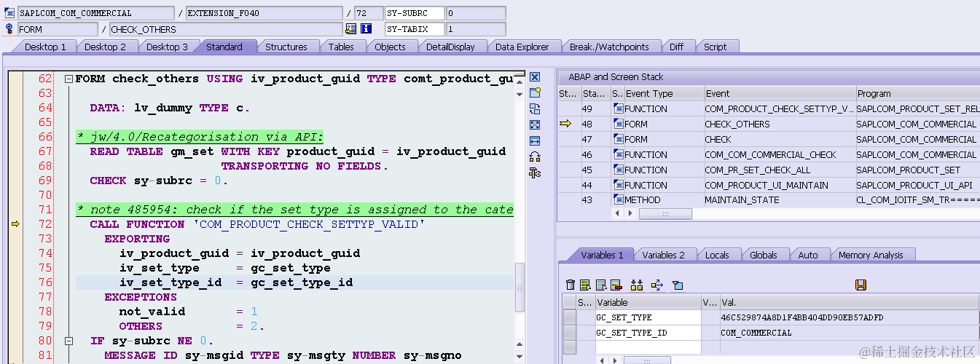980x364 pixels.
Task: Collapse the IF sy-subrc block at line 80
Action: point(68,341)
